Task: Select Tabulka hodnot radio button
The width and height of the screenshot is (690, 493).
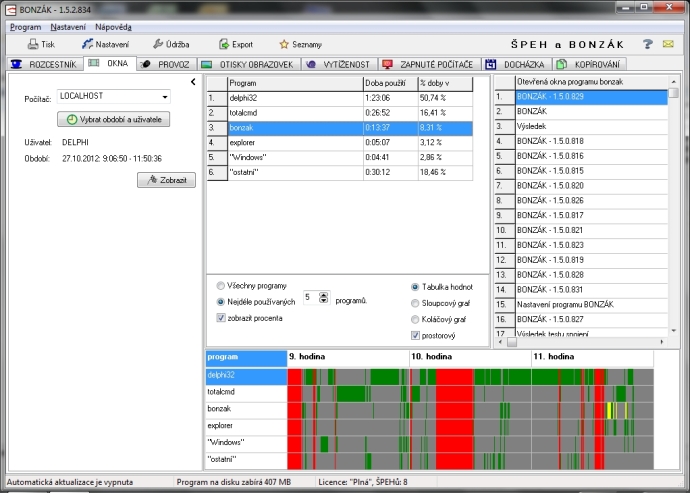Action: [x=415, y=287]
